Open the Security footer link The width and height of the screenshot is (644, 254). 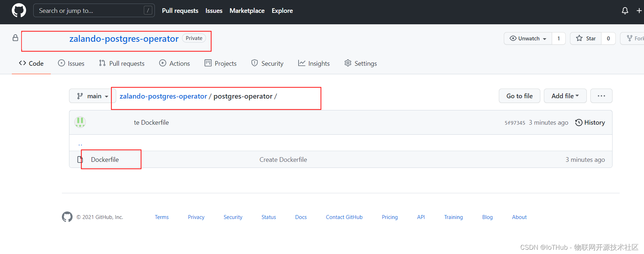coord(233,217)
